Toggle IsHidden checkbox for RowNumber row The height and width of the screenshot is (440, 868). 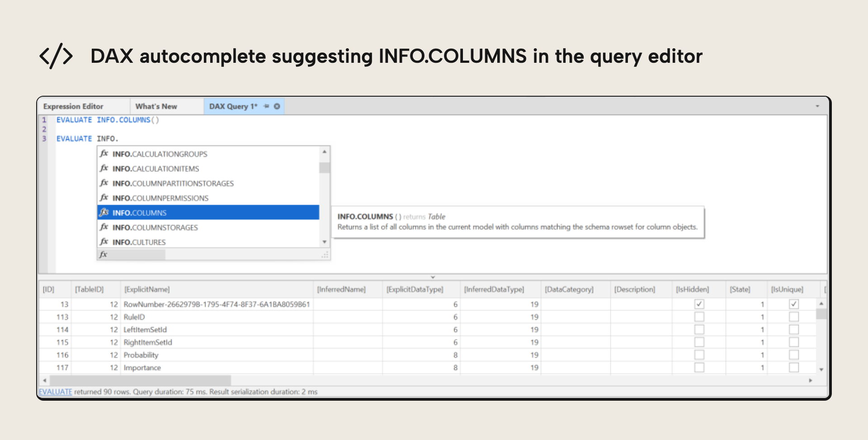[x=699, y=304]
